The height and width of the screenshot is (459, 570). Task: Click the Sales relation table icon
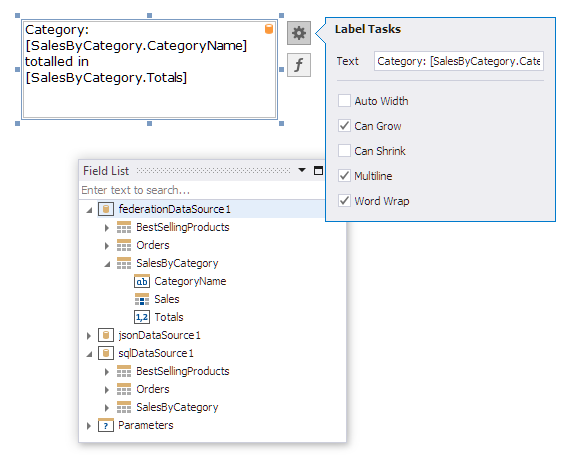pyautogui.click(x=142, y=299)
